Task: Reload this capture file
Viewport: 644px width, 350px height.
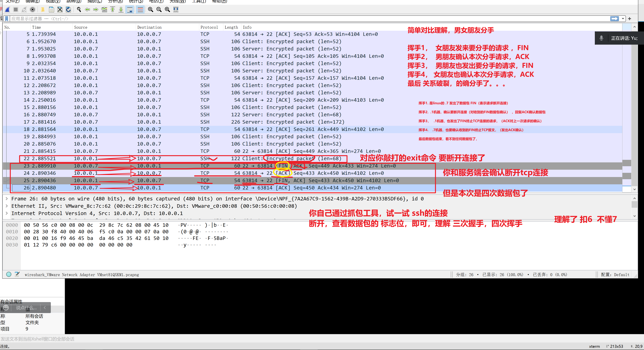Action: [68, 10]
